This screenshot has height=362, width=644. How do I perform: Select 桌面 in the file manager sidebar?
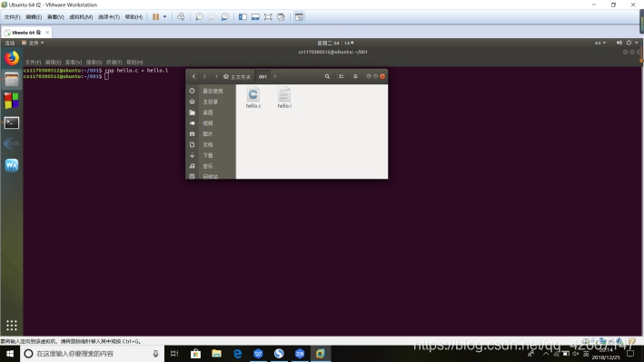point(211,113)
